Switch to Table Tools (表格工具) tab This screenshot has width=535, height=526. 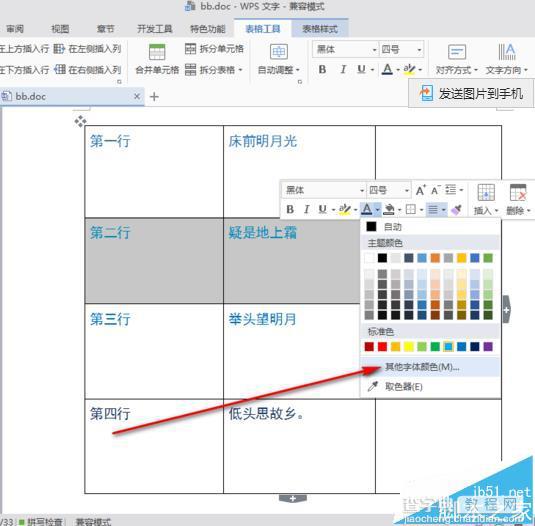tap(263, 29)
